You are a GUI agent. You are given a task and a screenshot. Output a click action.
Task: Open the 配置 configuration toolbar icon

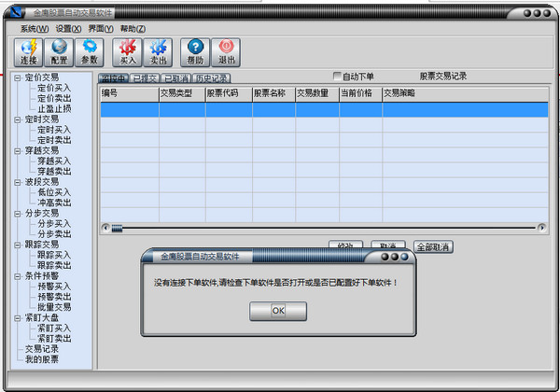[x=59, y=52]
